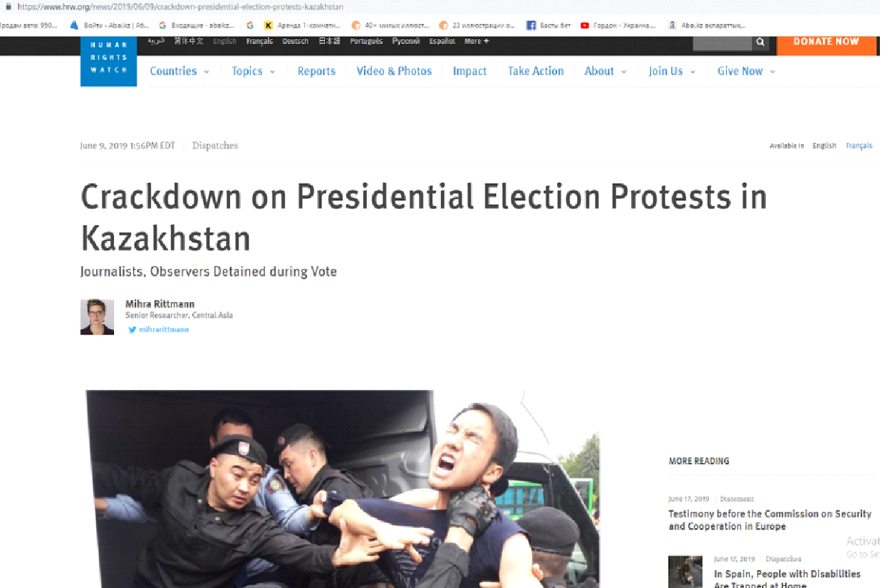The height and width of the screenshot is (588, 882).
Task: Expand the About dropdown menu
Action: tap(605, 71)
